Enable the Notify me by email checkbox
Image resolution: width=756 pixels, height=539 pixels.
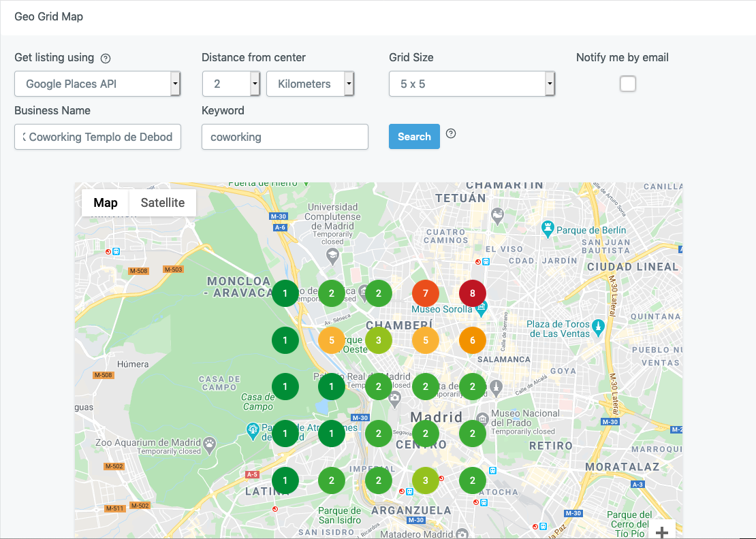click(x=627, y=84)
